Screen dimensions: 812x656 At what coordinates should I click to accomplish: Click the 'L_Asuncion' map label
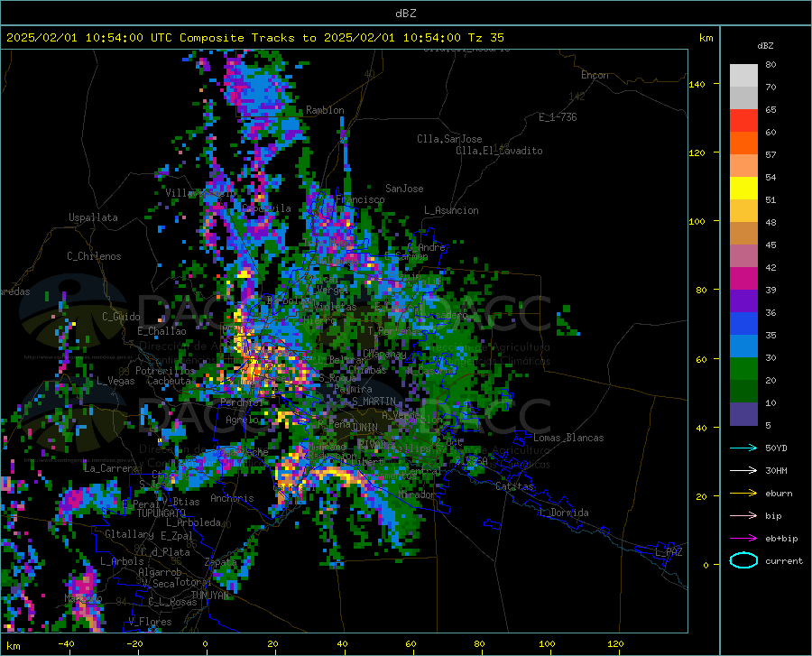tap(451, 210)
